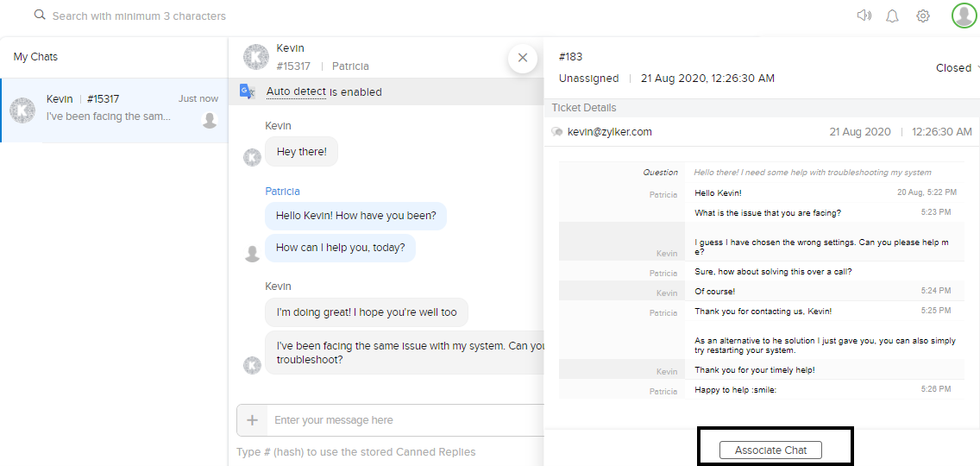
Task: Open notifications bell
Action: pos(893,16)
